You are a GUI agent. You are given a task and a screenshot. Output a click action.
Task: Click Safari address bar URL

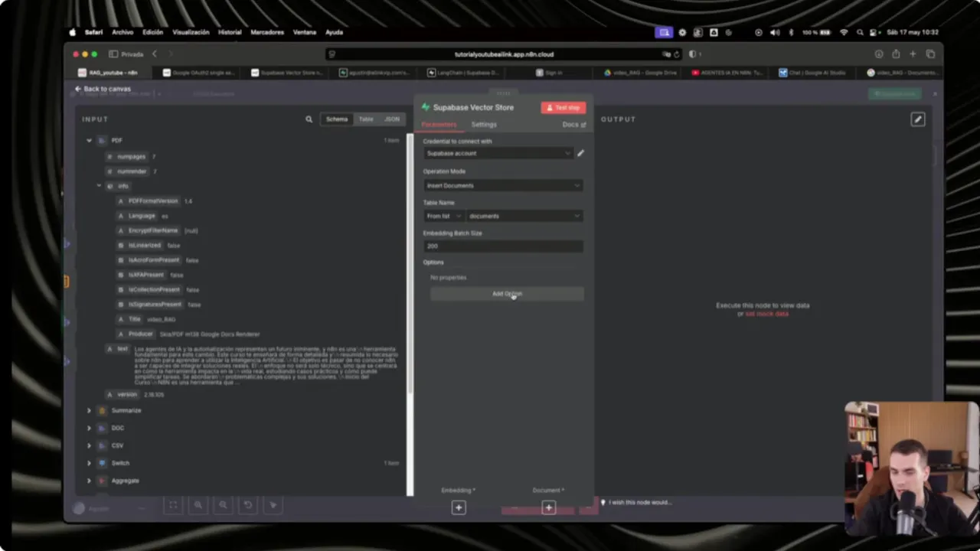[504, 54]
